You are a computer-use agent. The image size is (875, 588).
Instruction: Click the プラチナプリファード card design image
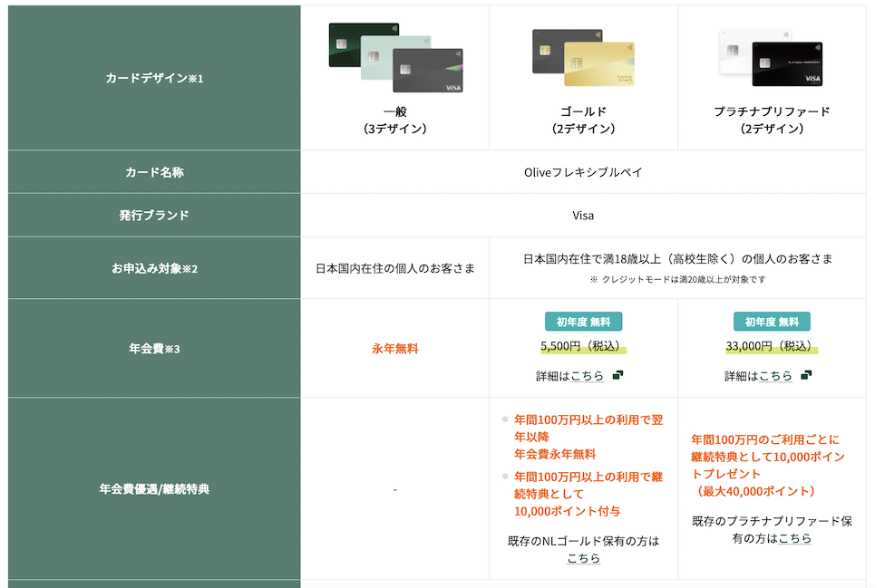point(772,57)
